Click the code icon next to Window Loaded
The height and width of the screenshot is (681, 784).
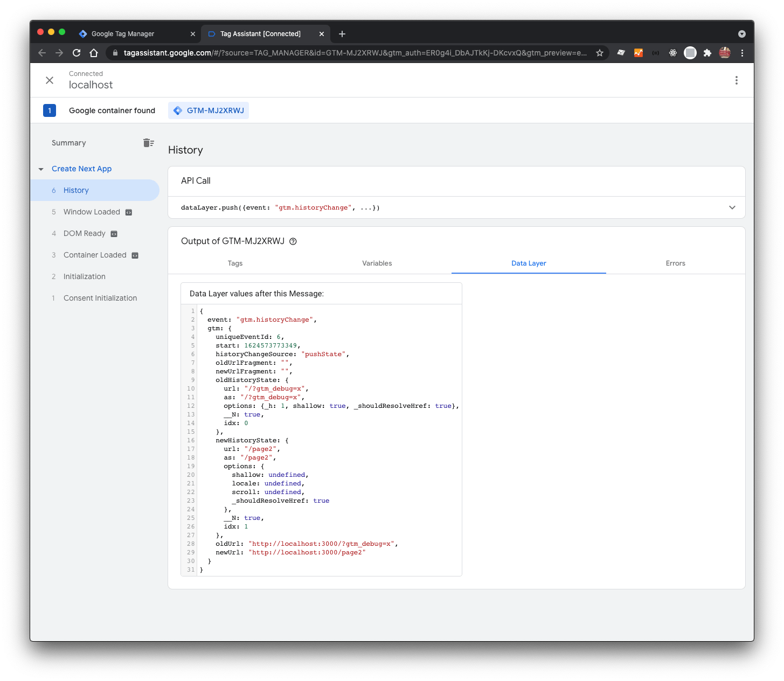pyautogui.click(x=129, y=212)
